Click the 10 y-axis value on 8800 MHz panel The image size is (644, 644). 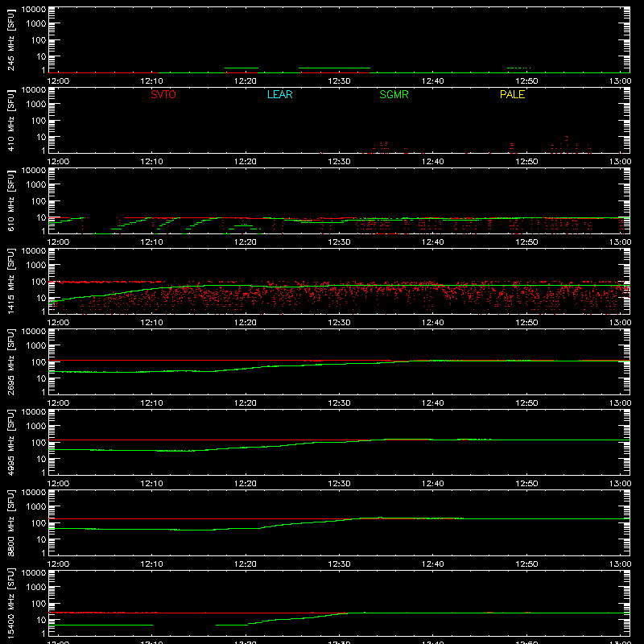click(x=41, y=539)
